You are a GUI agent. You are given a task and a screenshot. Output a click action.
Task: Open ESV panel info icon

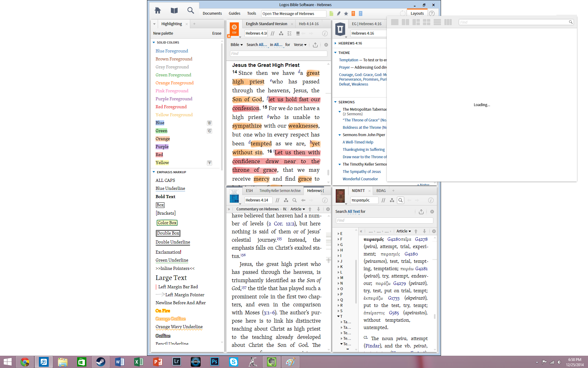[325, 33]
